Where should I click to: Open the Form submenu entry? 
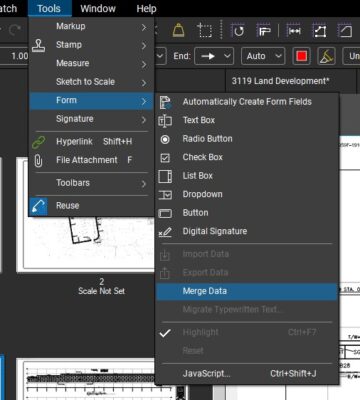(x=91, y=101)
